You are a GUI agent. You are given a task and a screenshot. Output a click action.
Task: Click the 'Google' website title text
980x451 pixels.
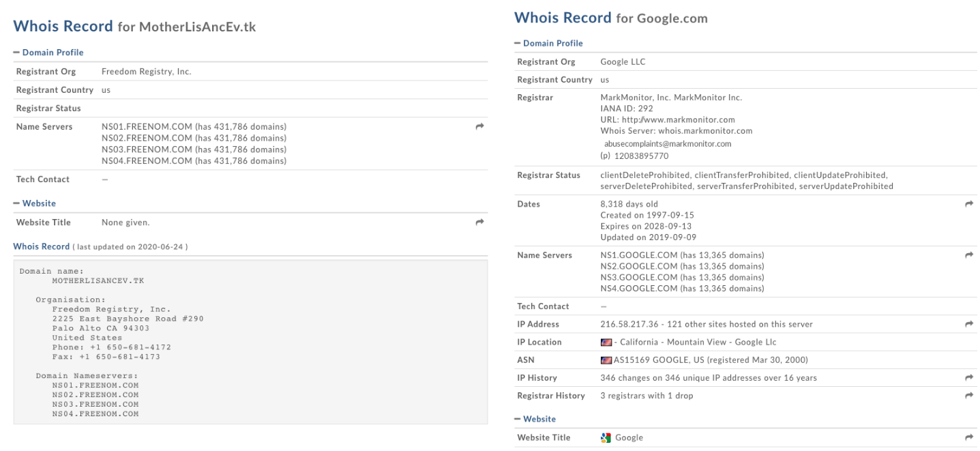pos(629,438)
